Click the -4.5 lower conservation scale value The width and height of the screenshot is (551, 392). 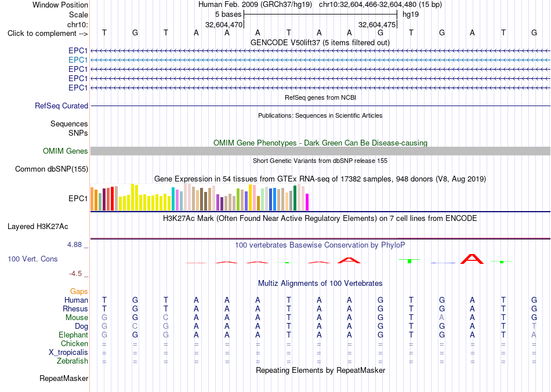pos(75,274)
